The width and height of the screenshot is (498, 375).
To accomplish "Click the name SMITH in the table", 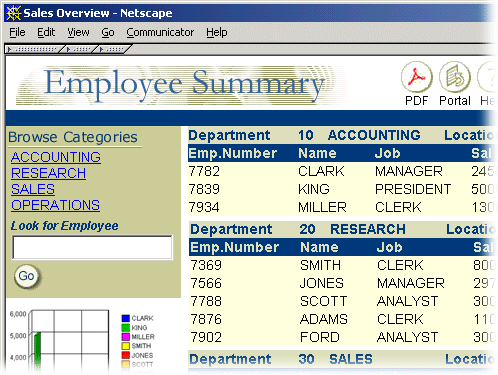I will 320,265.
